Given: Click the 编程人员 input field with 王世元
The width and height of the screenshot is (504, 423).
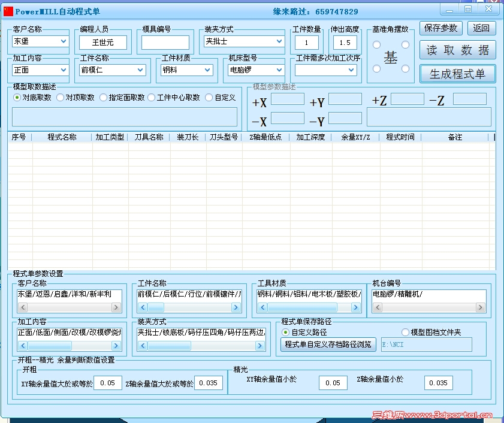Looking at the screenshot, I should (x=103, y=43).
